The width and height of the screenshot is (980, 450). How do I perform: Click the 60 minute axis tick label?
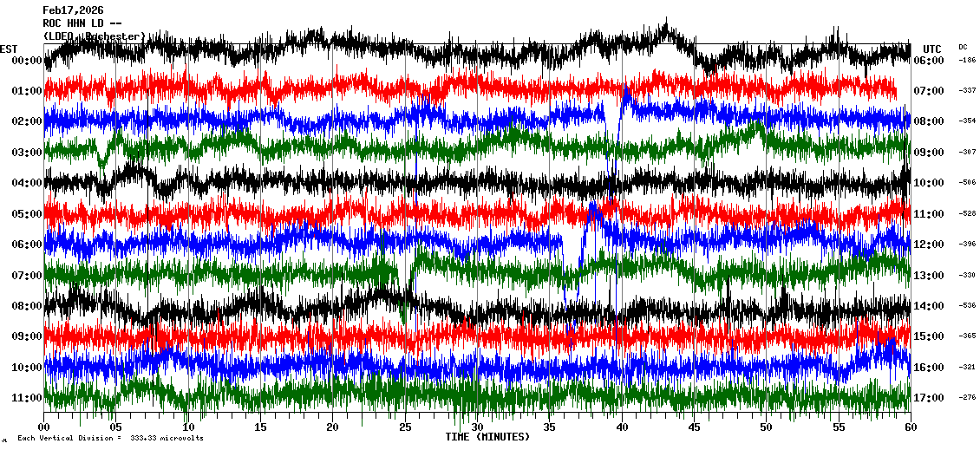[x=911, y=427]
